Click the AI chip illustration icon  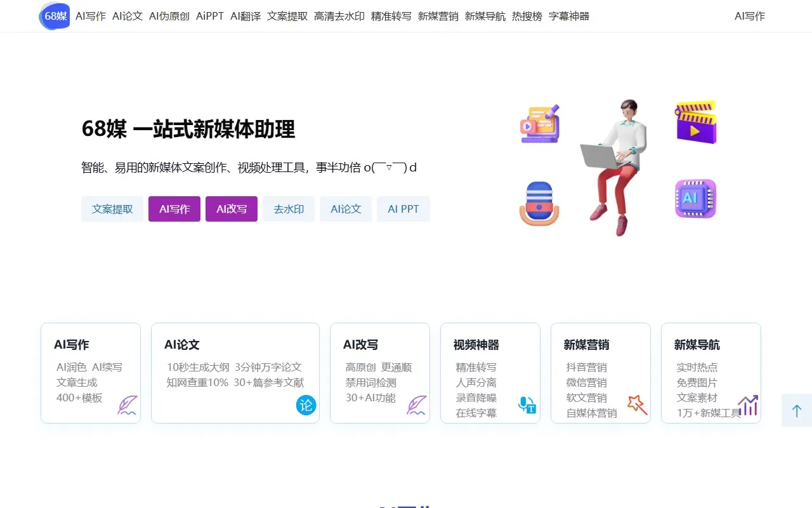click(695, 199)
